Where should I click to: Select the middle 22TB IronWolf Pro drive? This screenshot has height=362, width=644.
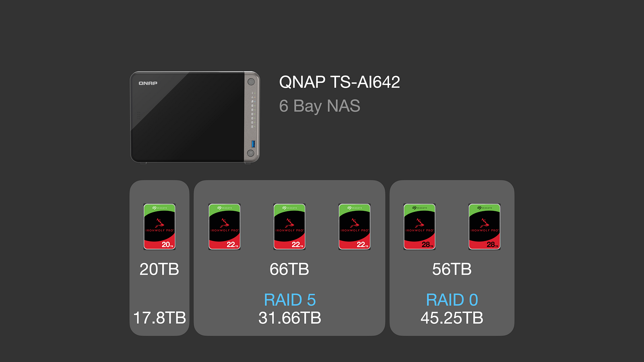(289, 227)
